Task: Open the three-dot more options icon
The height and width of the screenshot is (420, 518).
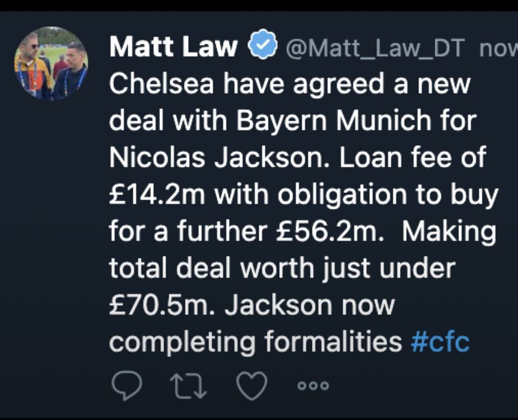Action: click(x=313, y=386)
